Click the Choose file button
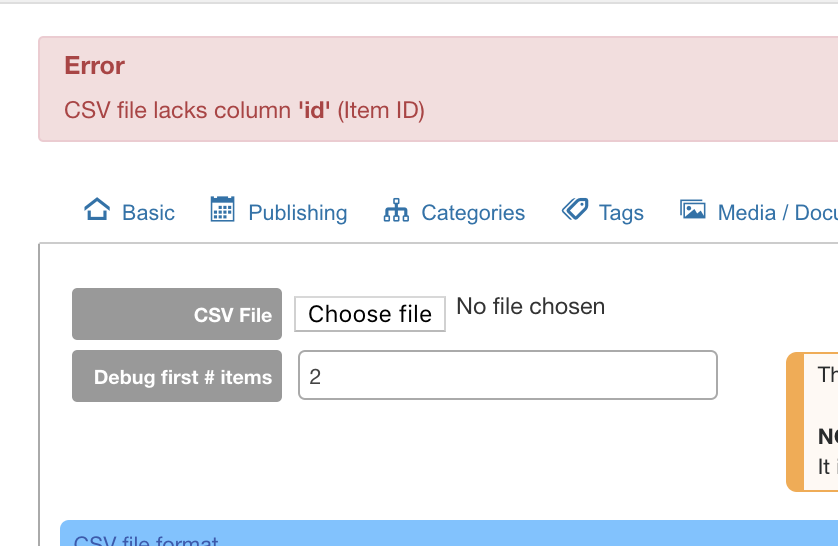Screen dimensions: 838x546 pos(370,314)
